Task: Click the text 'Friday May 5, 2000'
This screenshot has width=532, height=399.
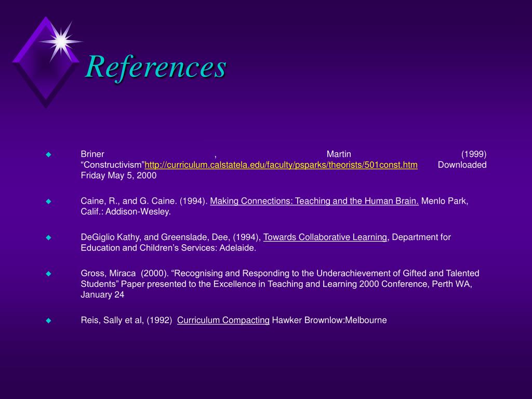Action: coord(118,176)
